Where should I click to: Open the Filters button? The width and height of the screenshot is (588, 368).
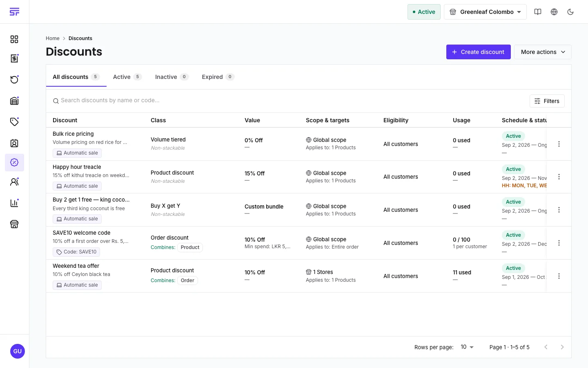(x=547, y=101)
